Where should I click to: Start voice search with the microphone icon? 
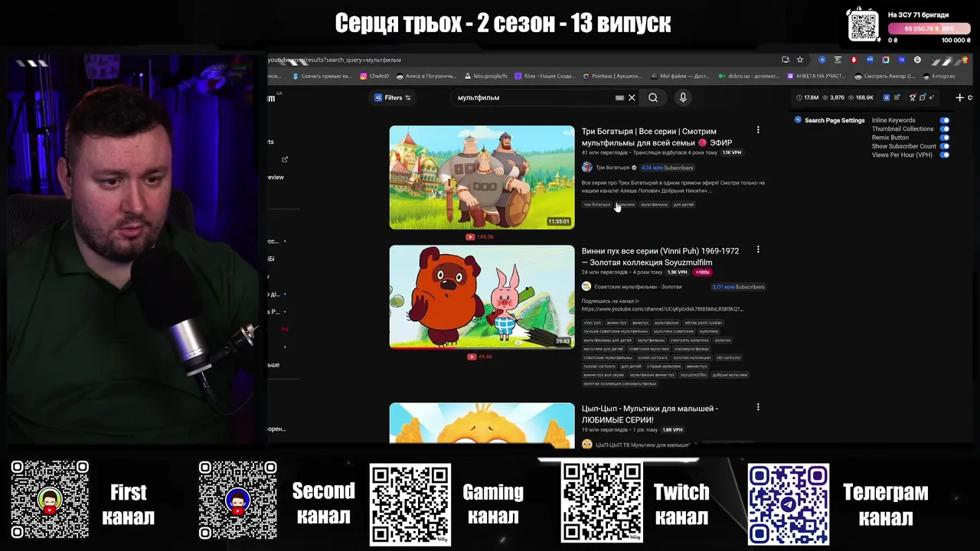tap(683, 98)
